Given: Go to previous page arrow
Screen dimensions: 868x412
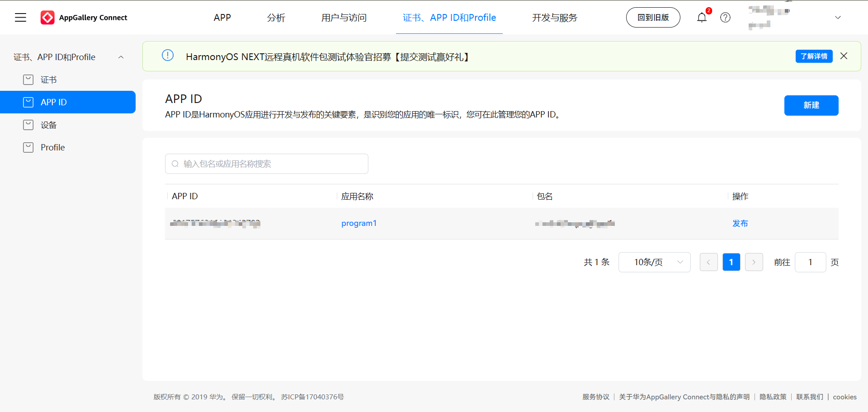Looking at the screenshot, I should point(708,262).
